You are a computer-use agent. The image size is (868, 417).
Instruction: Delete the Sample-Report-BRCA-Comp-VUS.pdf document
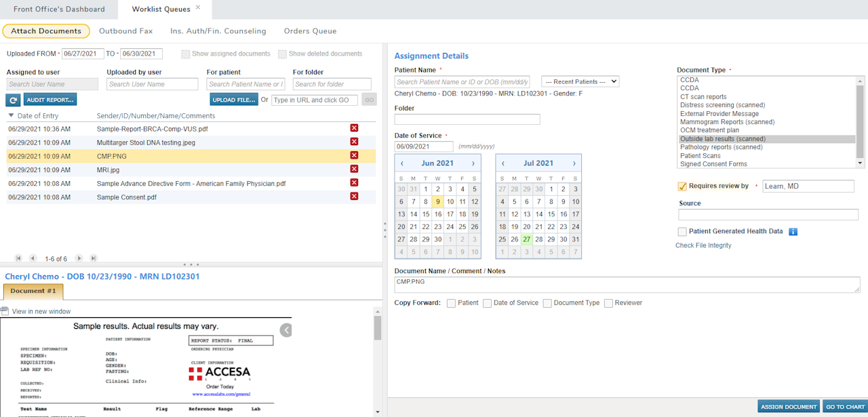click(x=354, y=128)
